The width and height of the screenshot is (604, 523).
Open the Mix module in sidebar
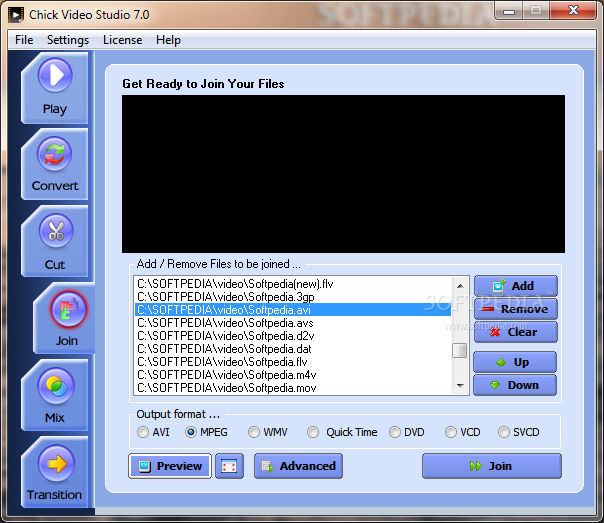(x=55, y=395)
